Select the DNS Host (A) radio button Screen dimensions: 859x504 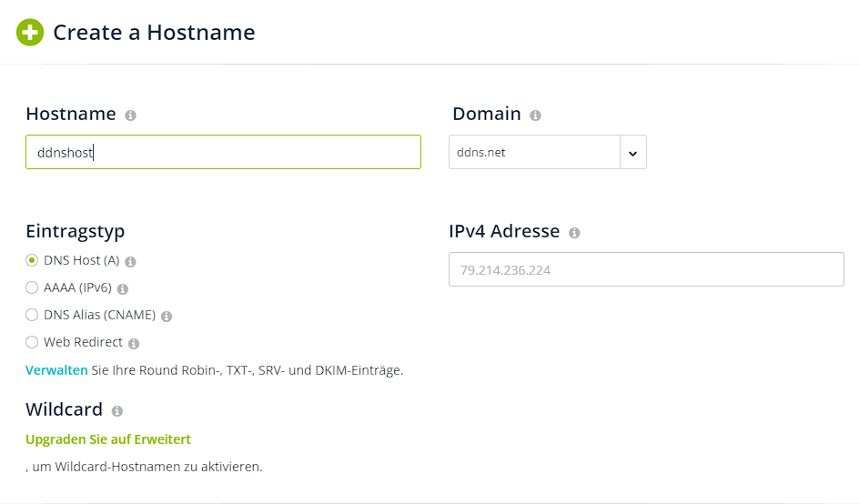coord(32,261)
